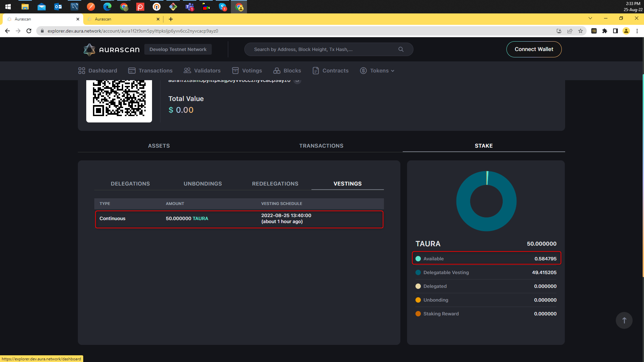Open Transactions via its card icon
Viewport: 644px width, 362px height.
tap(132, 70)
